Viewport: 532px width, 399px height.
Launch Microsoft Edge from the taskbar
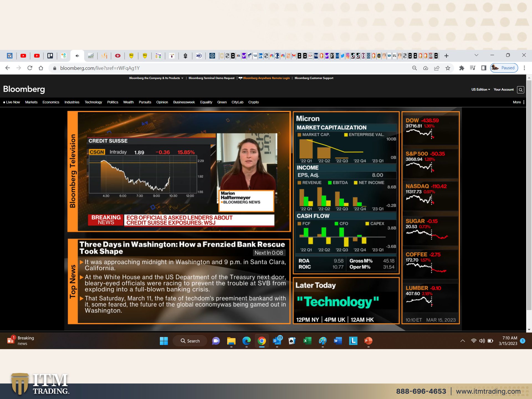(x=246, y=341)
